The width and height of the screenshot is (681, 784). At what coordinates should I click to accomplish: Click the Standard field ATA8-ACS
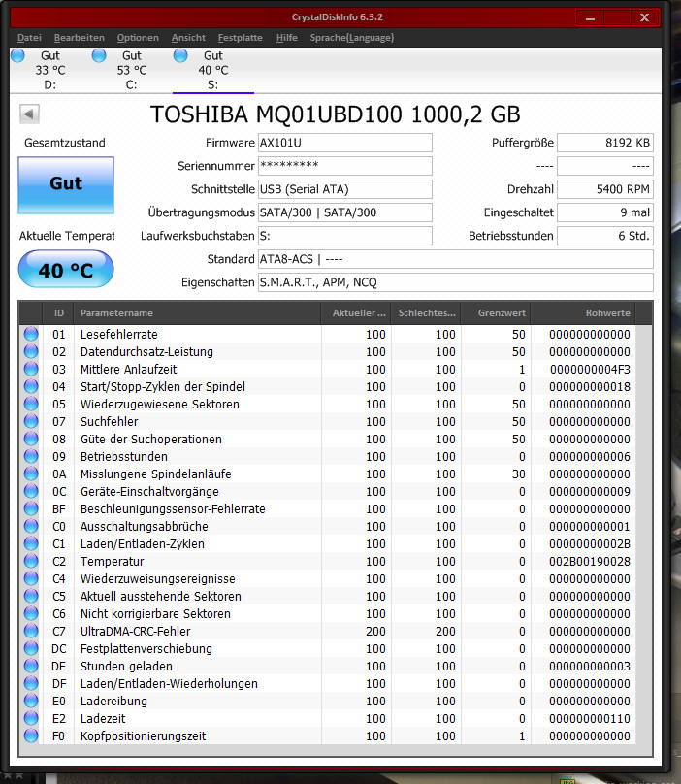pyautogui.click(x=456, y=259)
